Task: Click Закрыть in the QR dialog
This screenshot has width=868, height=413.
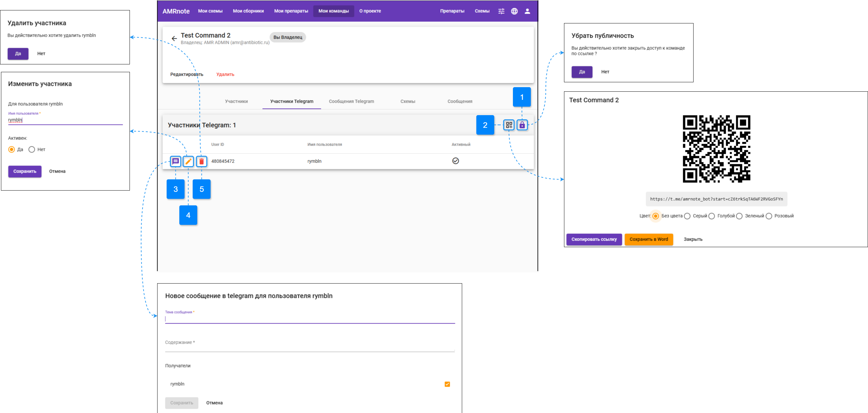Action: (x=693, y=239)
